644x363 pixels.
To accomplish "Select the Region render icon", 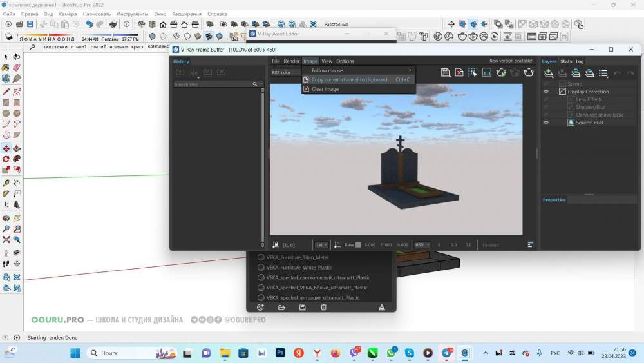I will pyautogui.click(x=487, y=73).
